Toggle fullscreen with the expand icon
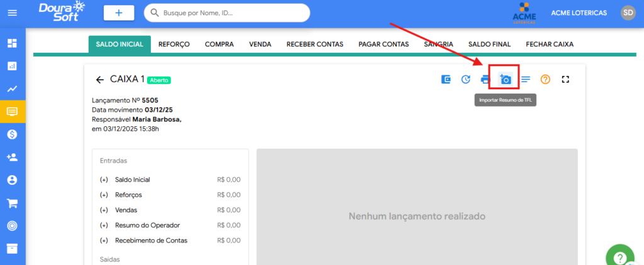This screenshot has height=265, width=644. click(565, 80)
